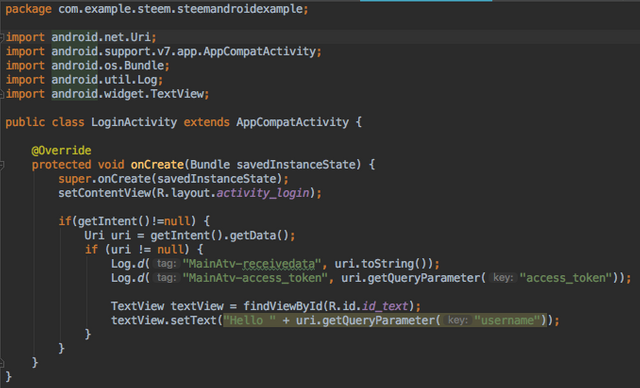Click the @Override annotation
The width and height of the screenshot is (640, 388).
[x=61, y=151]
